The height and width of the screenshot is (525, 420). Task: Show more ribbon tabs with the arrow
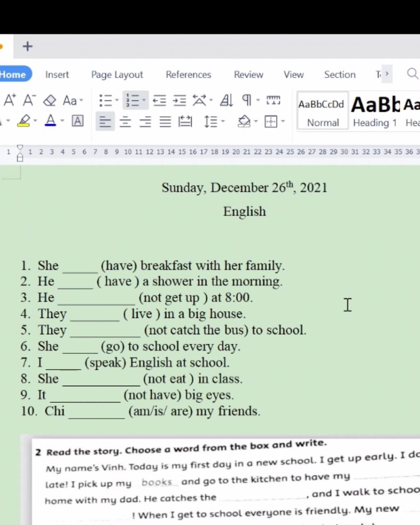(387, 74)
